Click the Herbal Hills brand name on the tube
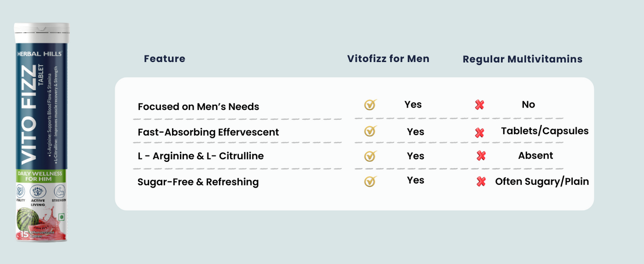644x264 pixels. [x=39, y=54]
